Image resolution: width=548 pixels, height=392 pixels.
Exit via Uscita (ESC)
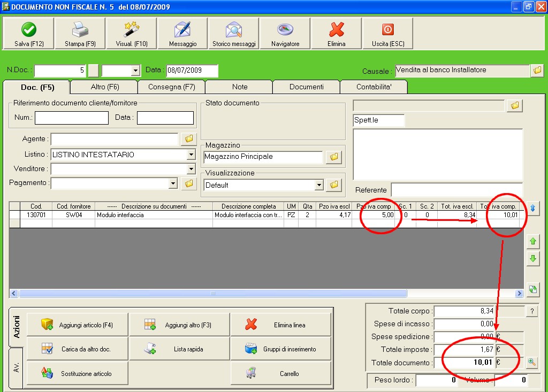(x=388, y=34)
